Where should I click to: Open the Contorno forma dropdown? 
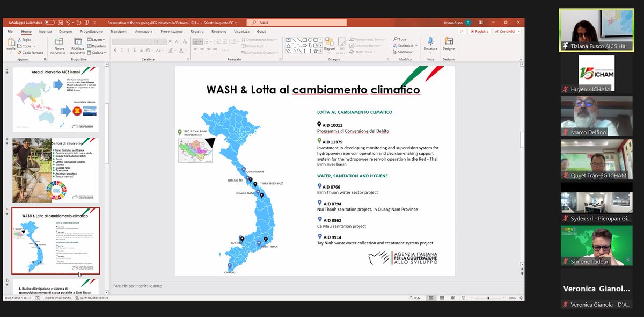click(366, 46)
